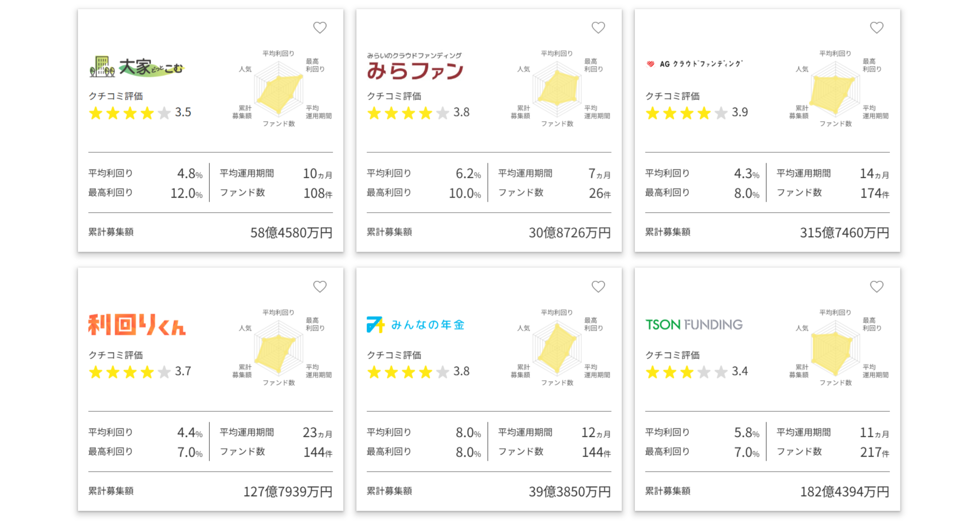The image size is (980, 521).
Task: Click the 315億7460万円 cumulative amount
Action: 844,232
